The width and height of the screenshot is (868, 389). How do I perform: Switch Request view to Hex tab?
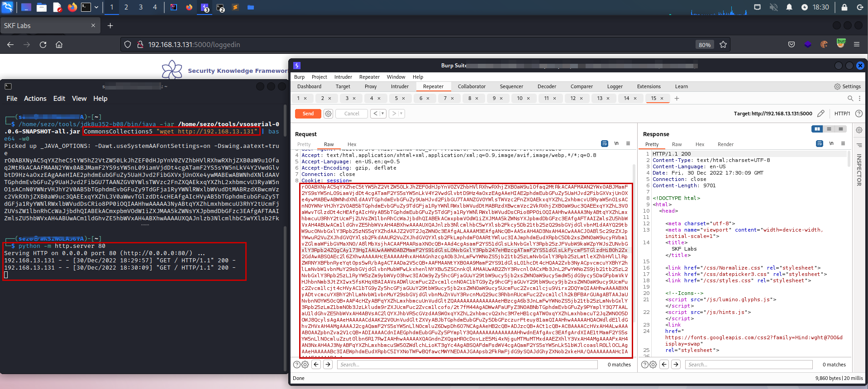tap(352, 144)
